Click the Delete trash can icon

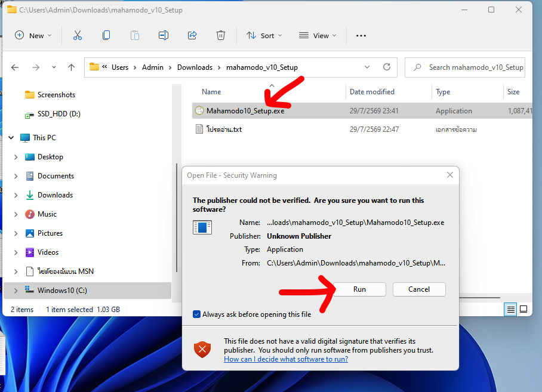220,35
